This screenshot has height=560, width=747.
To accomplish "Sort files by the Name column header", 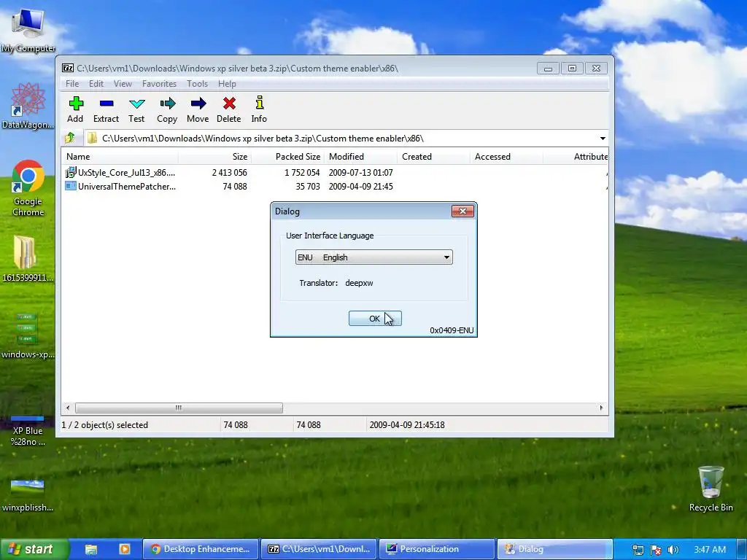I will click(120, 157).
